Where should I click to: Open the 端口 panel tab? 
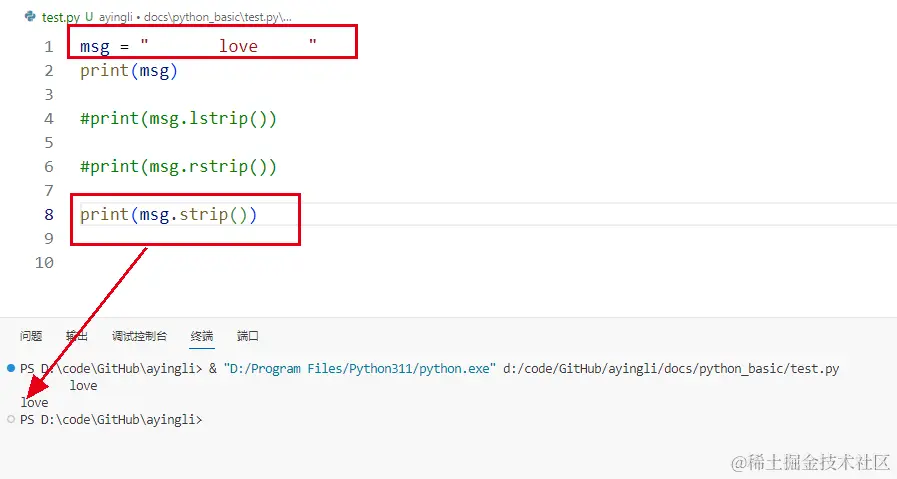248,336
